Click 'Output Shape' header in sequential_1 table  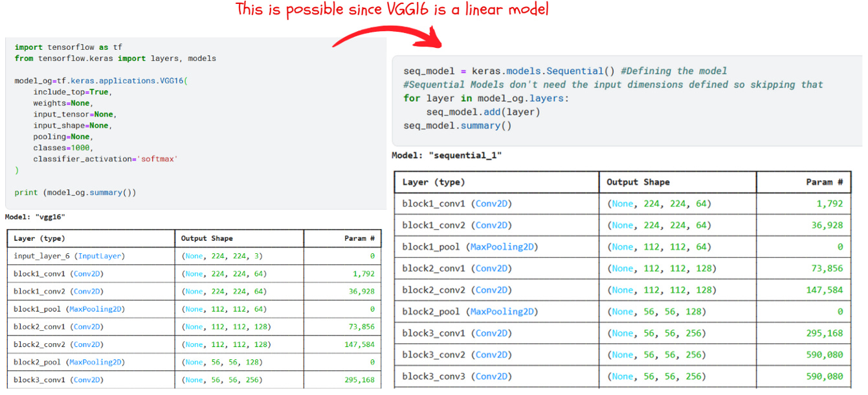pyautogui.click(x=638, y=182)
